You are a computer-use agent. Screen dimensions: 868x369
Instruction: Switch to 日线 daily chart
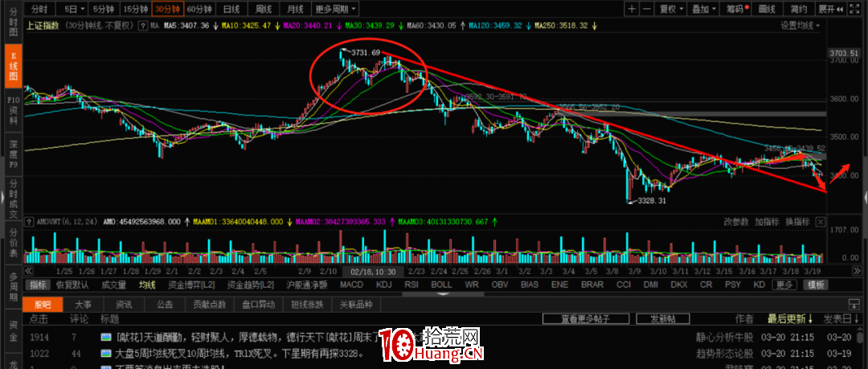click(x=231, y=9)
